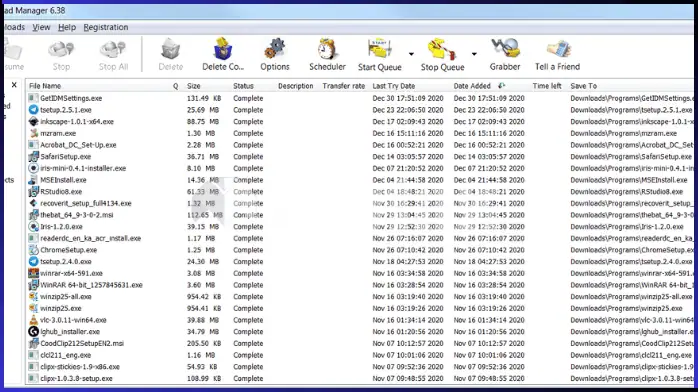Sort by Last Try Date column

[394, 86]
